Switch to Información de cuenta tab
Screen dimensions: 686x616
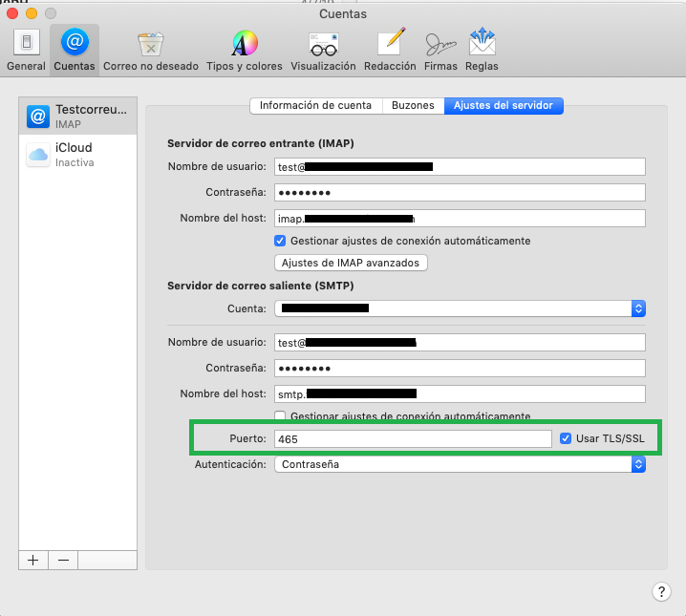click(316, 106)
